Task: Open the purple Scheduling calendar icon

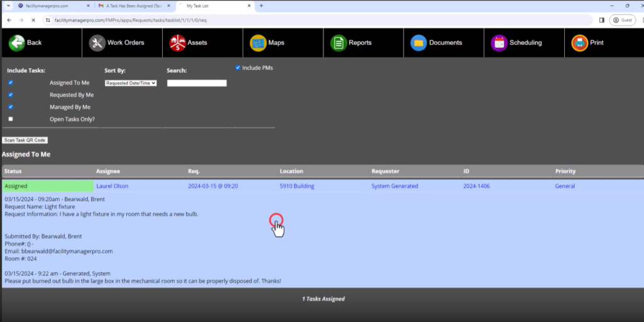Action: point(499,43)
